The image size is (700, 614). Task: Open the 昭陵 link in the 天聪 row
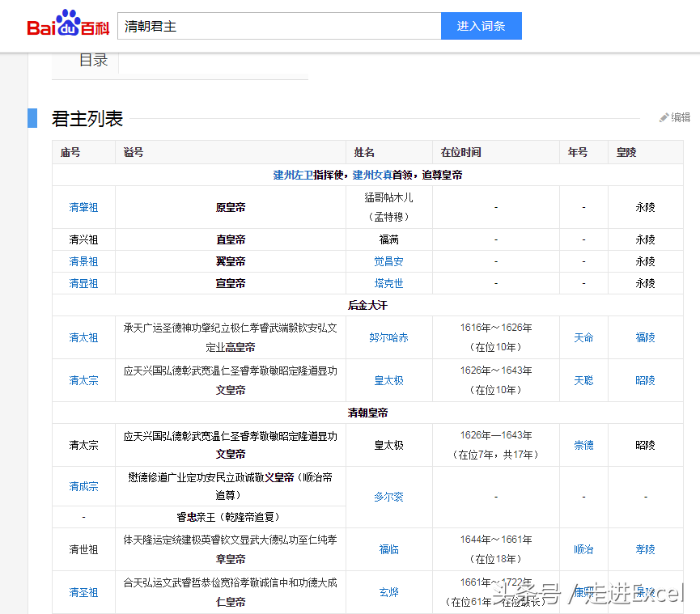coord(645,381)
